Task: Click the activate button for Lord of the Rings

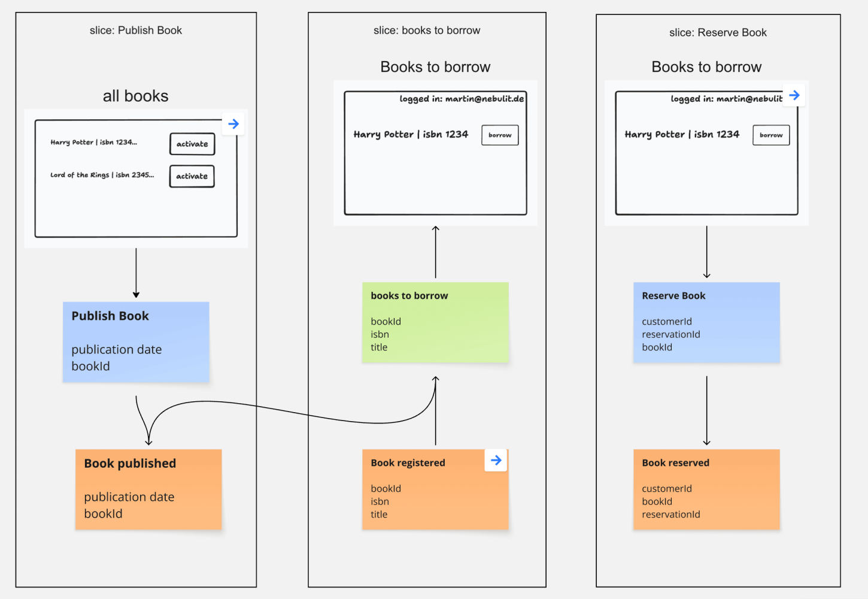Action: pos(192,176)
